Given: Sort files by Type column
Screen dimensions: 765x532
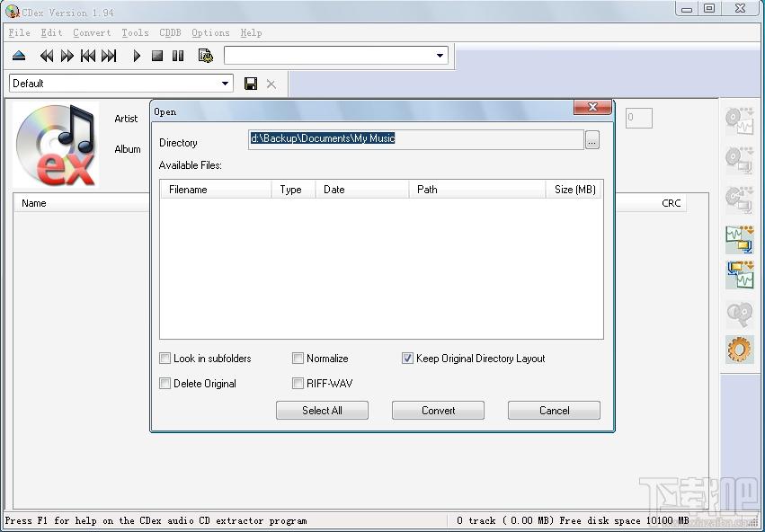Looking at the screenshot, I should [x=293, y=190].
